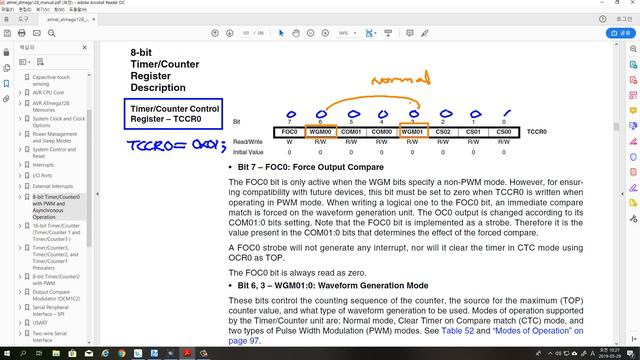
Task: Switch to the tools tab
Action: coord(23,19)
